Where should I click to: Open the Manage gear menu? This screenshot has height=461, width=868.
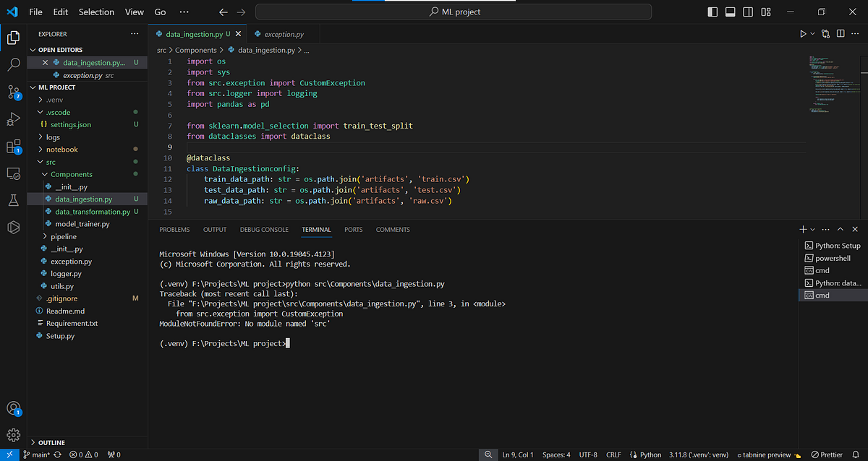coord(14,434)
